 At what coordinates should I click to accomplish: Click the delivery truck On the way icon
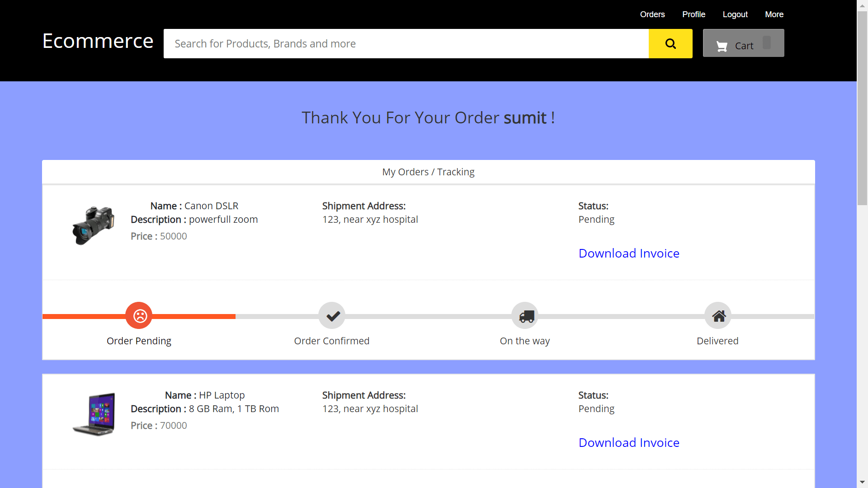click(x=524, y=315)
